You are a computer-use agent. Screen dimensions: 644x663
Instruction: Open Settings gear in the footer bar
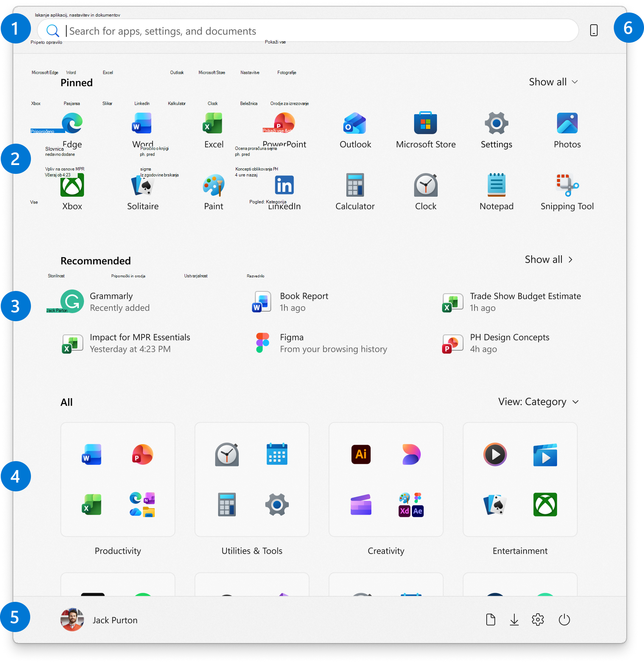[x=538, y=620]
